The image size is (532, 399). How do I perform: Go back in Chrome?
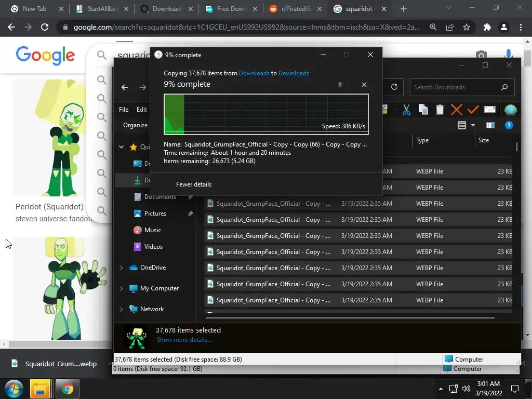coord(11,27)
